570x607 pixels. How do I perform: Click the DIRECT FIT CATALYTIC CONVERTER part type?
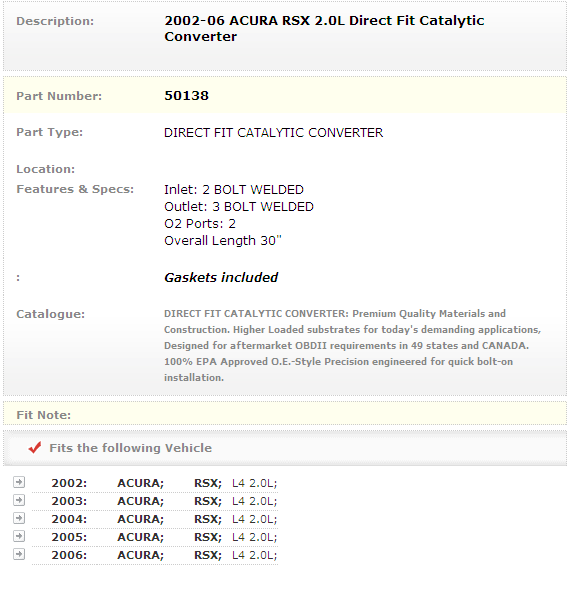point(273,133)
